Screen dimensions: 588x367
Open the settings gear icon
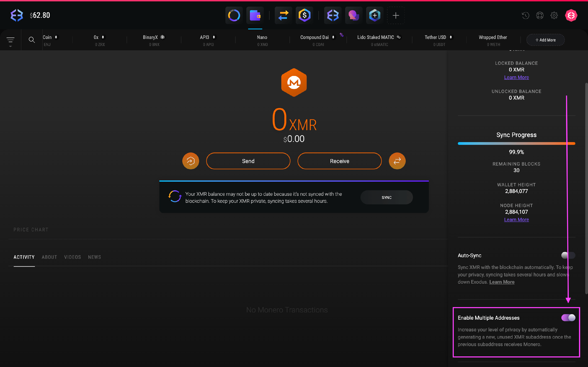554,15
